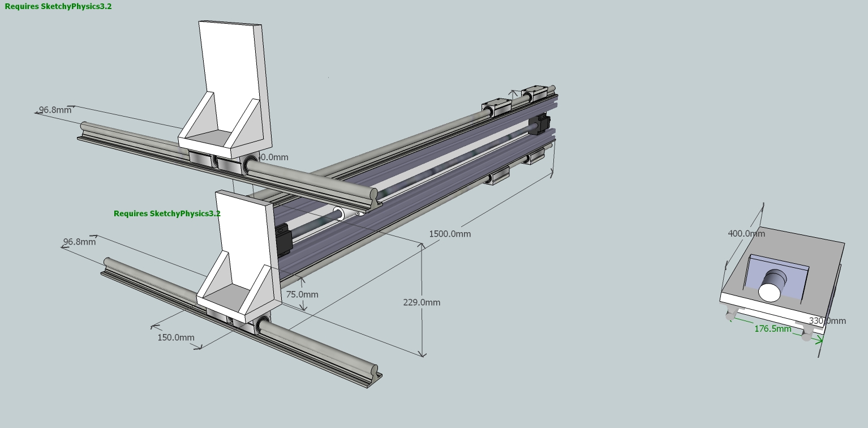
Task: Click the green 176.5mm dimension label
Action: 772,328
